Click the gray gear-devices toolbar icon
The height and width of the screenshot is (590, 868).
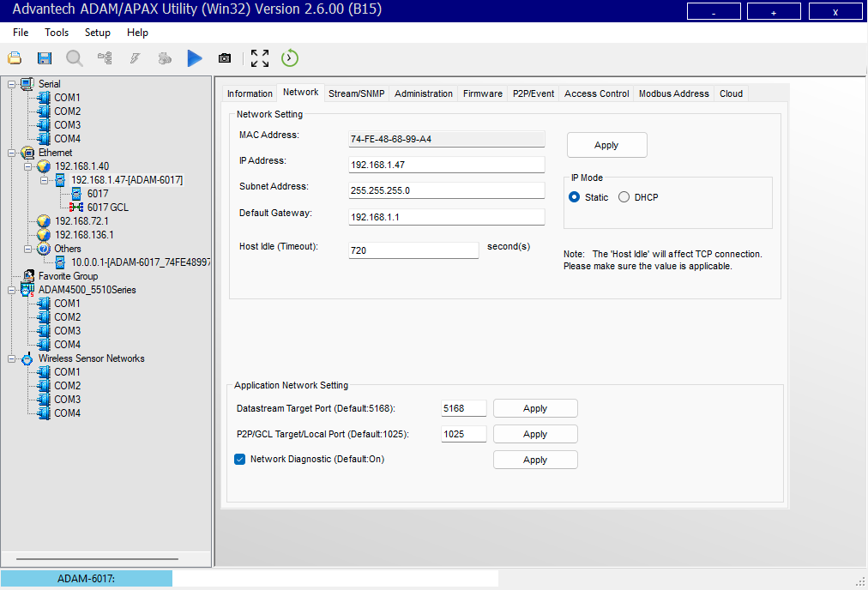click(165, 58)
